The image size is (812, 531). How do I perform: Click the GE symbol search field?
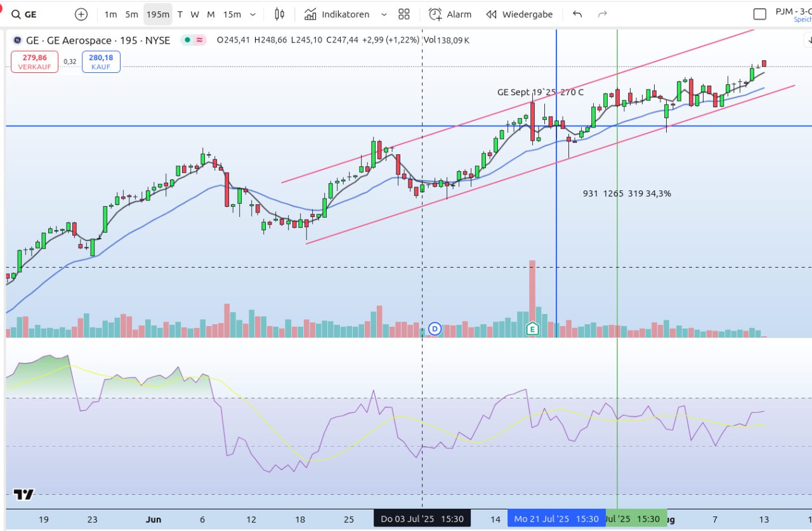pos(38,14)
